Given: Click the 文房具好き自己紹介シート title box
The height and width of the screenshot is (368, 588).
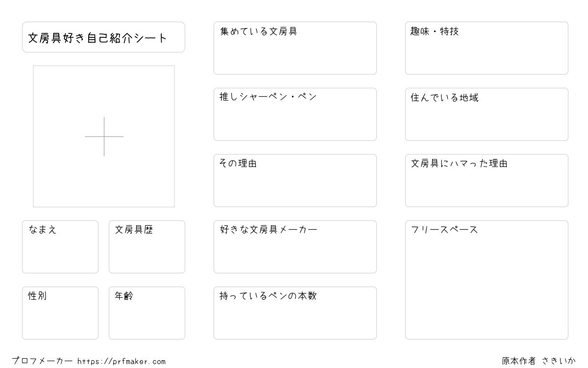Looking at the screenshot, I should (x=103, y=37).
